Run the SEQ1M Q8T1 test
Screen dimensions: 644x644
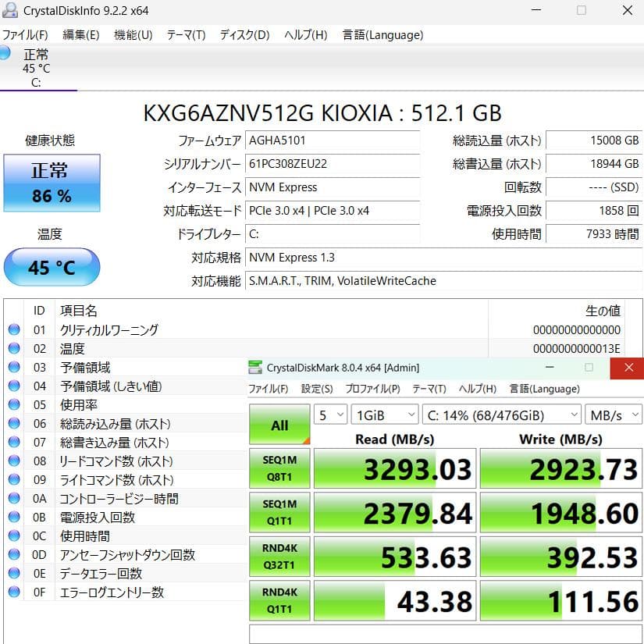coord(279,468)
